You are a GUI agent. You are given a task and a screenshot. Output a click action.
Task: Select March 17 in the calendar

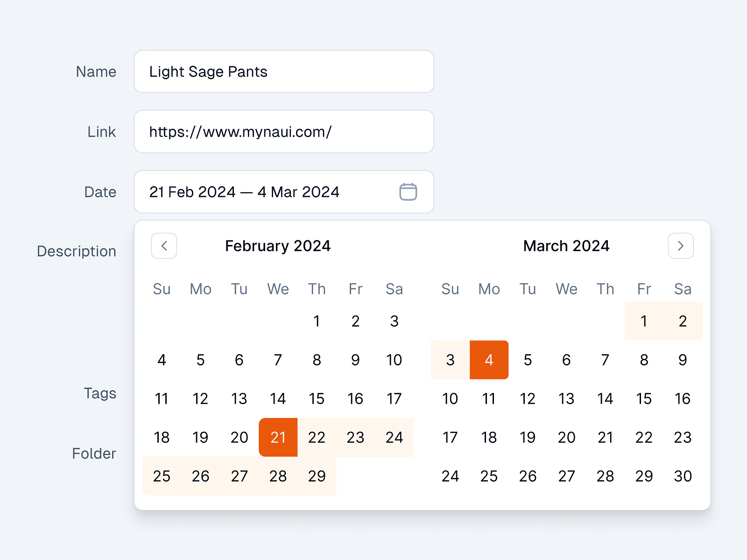tap(450, 437)
